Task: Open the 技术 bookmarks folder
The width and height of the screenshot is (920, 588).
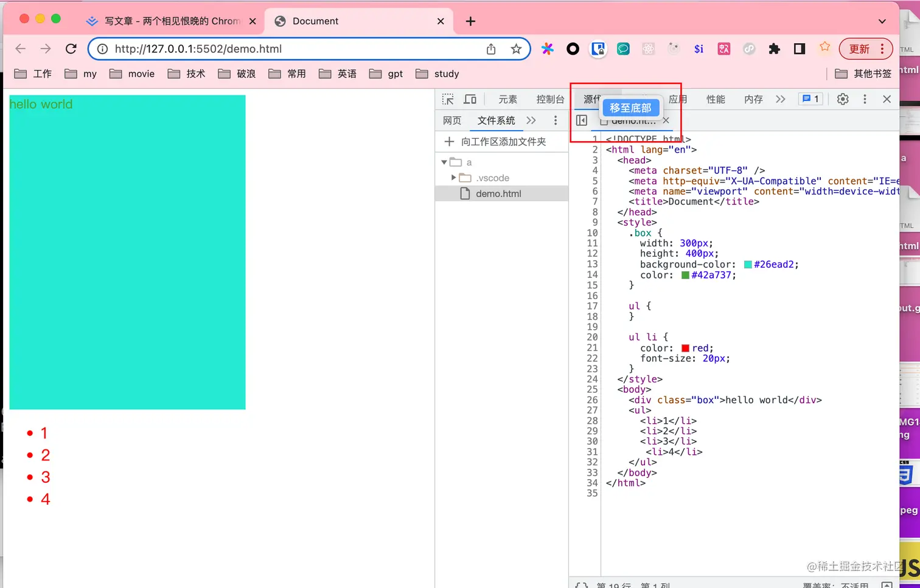Action: tap(187, 74)
